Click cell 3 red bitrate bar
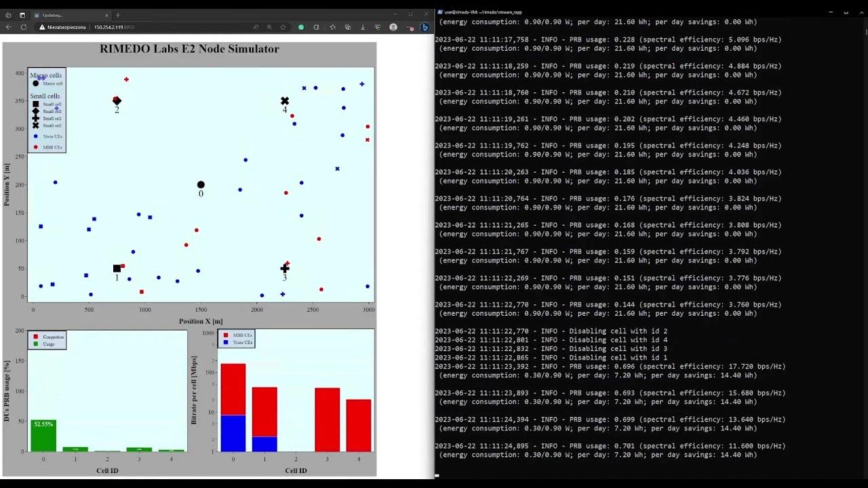 point(328,420)
